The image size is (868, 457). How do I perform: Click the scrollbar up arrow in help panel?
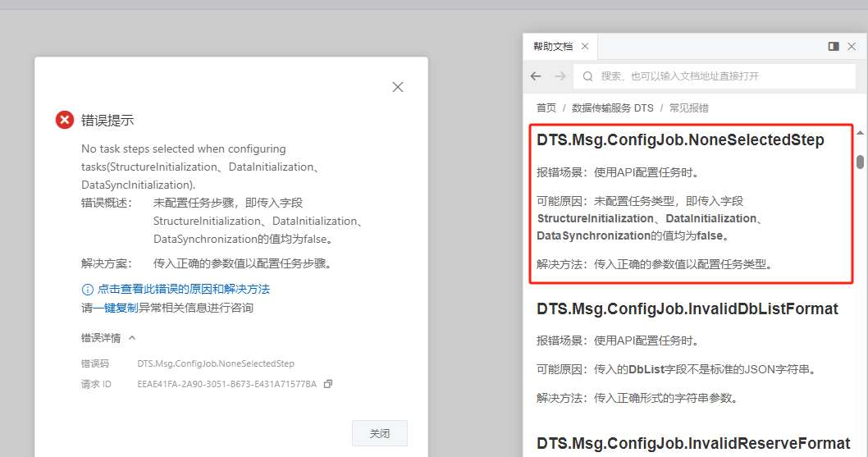860,132
